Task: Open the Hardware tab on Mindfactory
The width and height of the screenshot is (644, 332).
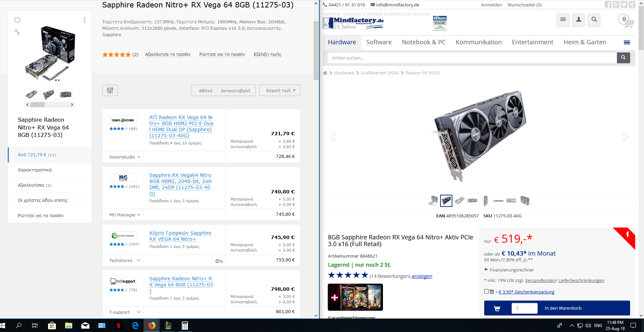Action: (342, 42)
